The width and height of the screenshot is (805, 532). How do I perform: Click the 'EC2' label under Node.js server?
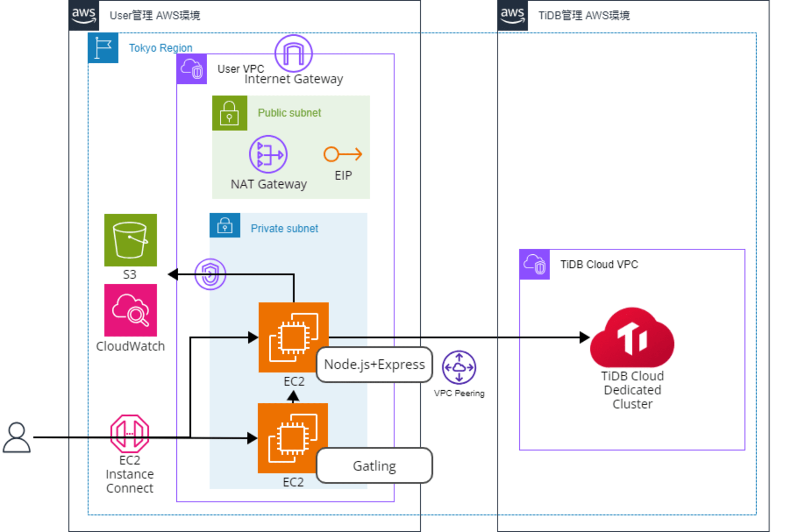(294, 381)
